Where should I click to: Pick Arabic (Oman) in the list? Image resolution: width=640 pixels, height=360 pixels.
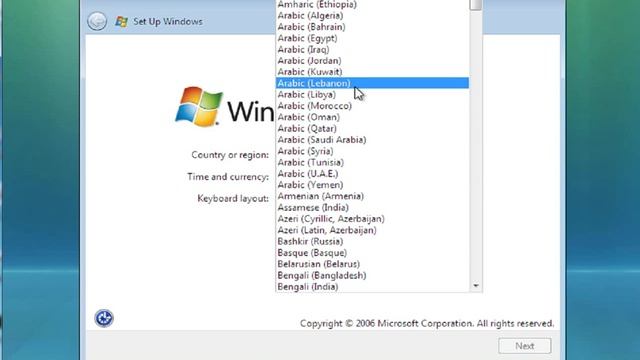pyautogui.click(x=372, y=117)
